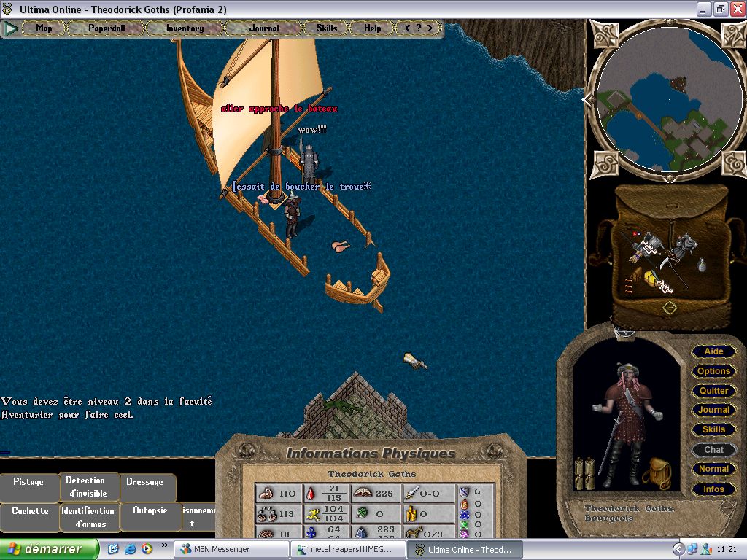Click the Infos button on paperdoll
This screenshot has width=747, height=560.
(x=713, y=489)
